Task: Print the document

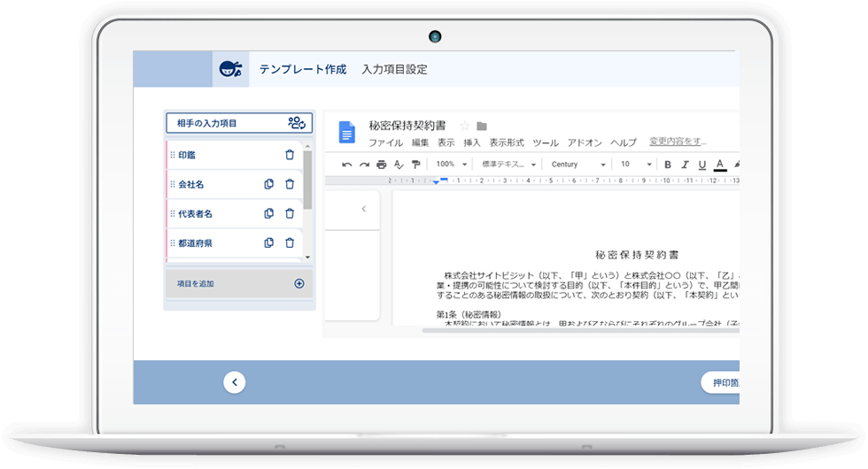Action: pyautogui.click(x=382, y=165)
